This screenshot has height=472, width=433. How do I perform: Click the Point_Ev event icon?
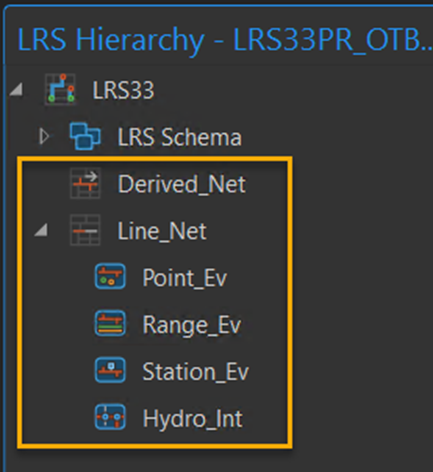(x=110, y=276)
